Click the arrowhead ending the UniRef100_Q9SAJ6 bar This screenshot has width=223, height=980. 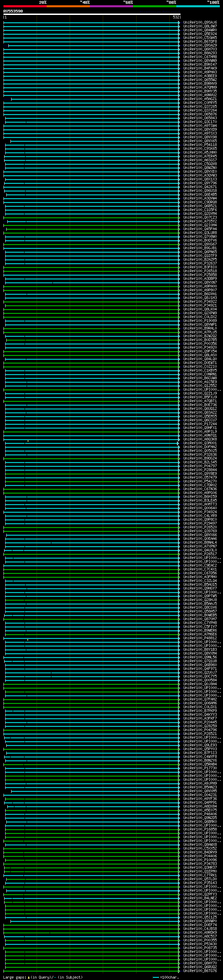pyautogui.click(x=179, y=23)
